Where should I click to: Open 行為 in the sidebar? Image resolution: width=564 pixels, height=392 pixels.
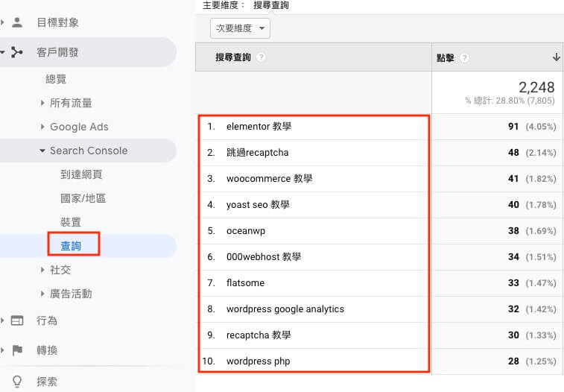pyautogui.click(x=47, y=320)
